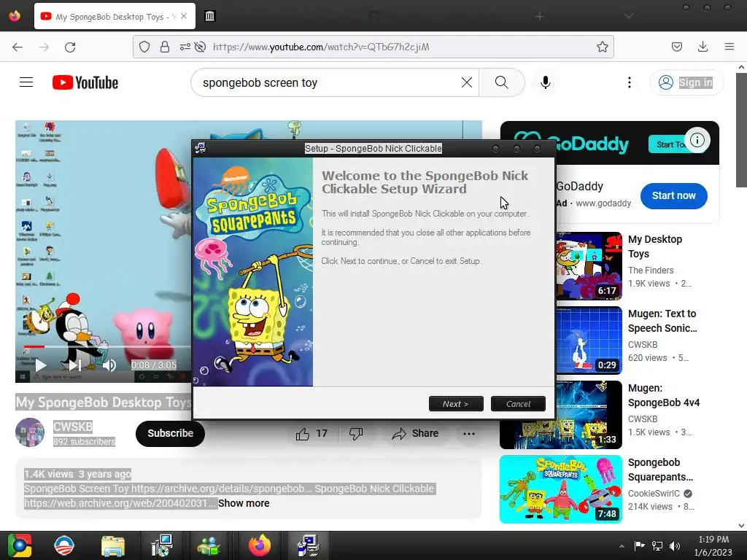Open the pinned tab with the pillar icon
The height and width of the screenshot is (560, 747).
click(209, 16)
